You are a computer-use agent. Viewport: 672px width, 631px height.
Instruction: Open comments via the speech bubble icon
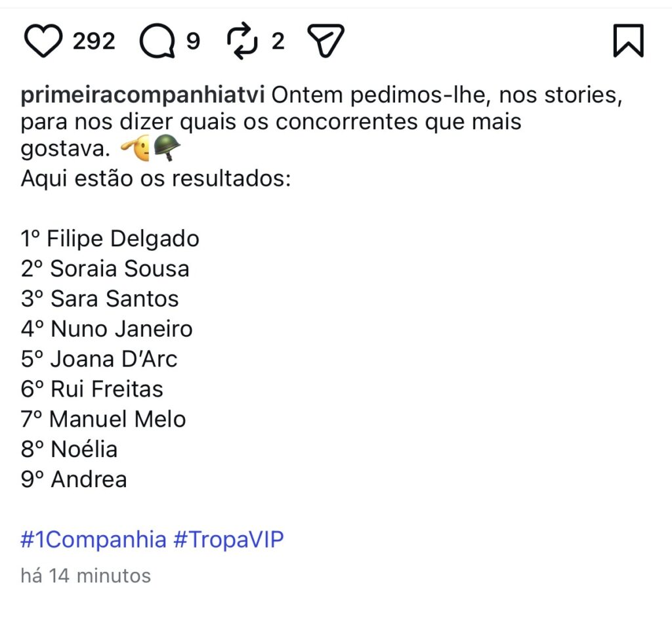click(157, 42)
